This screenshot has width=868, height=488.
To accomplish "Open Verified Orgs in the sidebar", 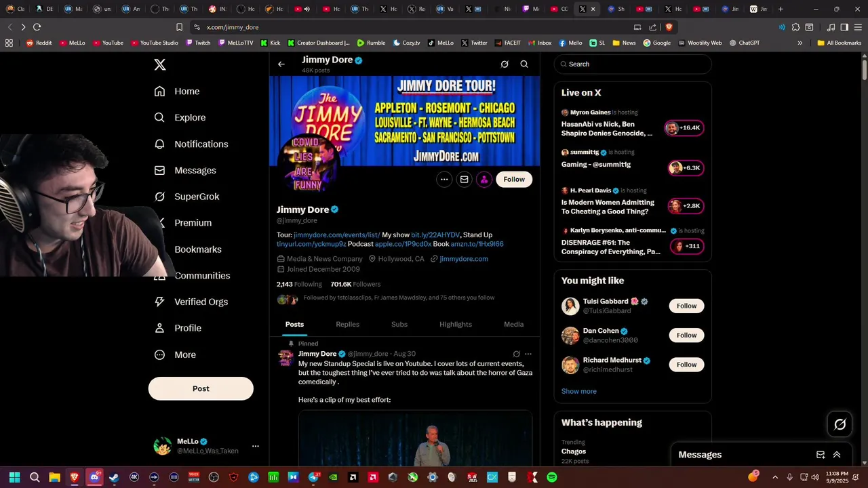I will tap(191, 302).
